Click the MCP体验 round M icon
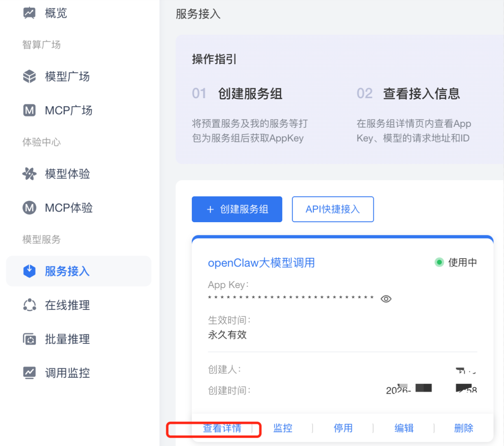 (29, 208)
